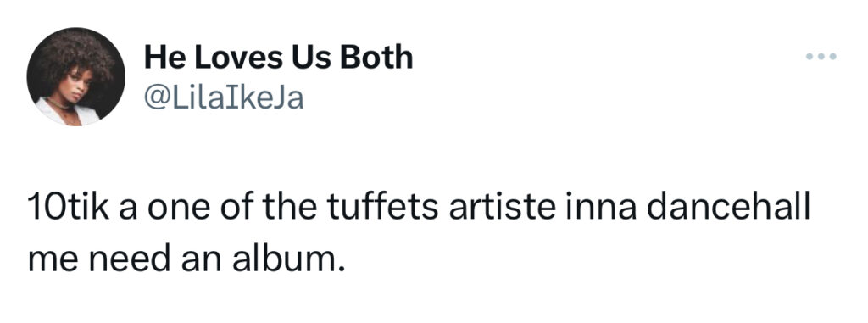868x323 pixels.
Task: Open the He Loves Us Both profile name
Action: pos(278,58)
